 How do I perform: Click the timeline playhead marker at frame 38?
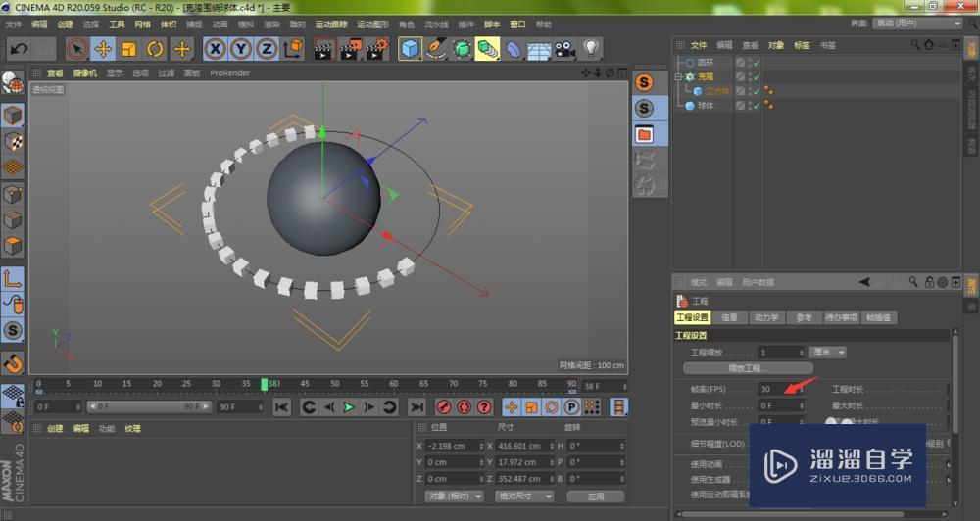click(265, 384)
